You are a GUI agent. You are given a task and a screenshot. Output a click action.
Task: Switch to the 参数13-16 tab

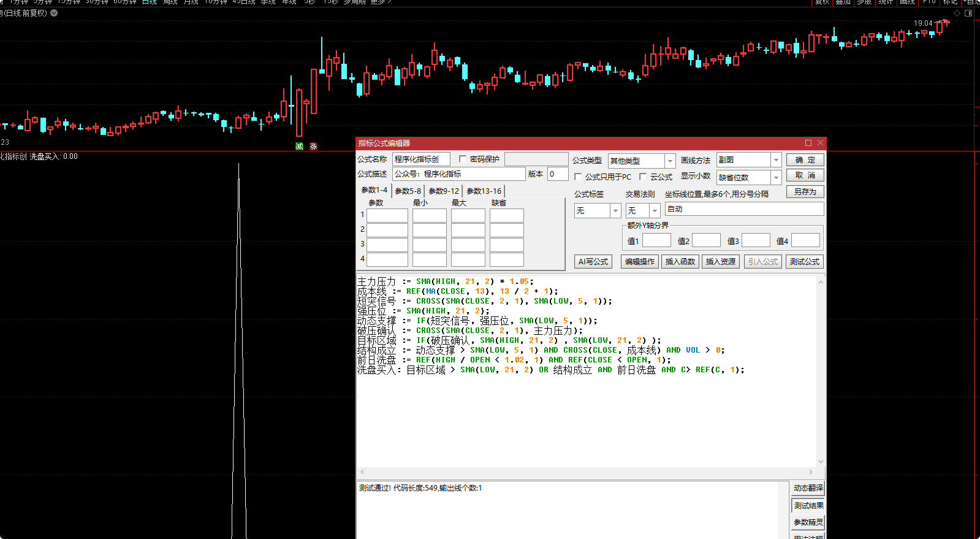coord(484,191)
